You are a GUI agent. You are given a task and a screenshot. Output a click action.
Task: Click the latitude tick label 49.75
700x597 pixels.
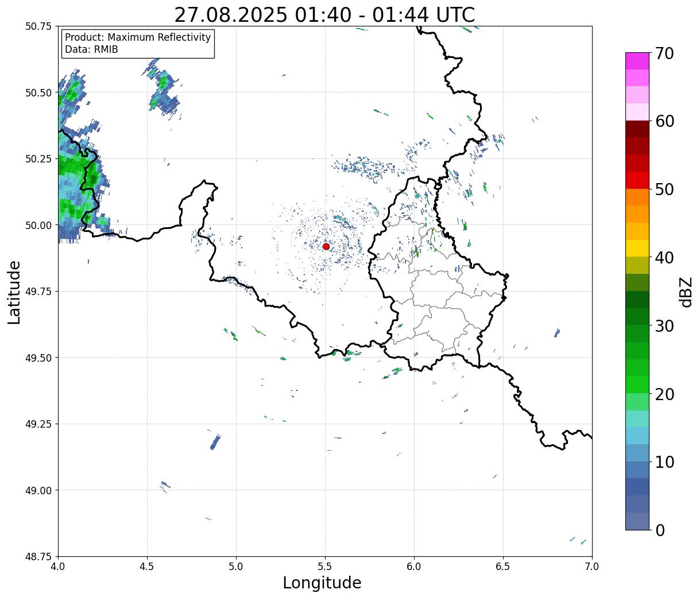click(38, 292)
